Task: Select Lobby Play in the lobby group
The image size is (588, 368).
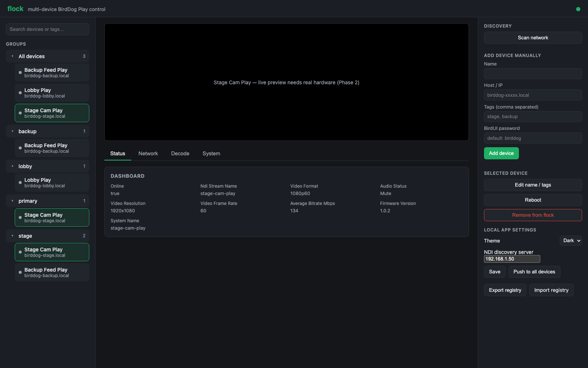Action: [x=52, y=183]
